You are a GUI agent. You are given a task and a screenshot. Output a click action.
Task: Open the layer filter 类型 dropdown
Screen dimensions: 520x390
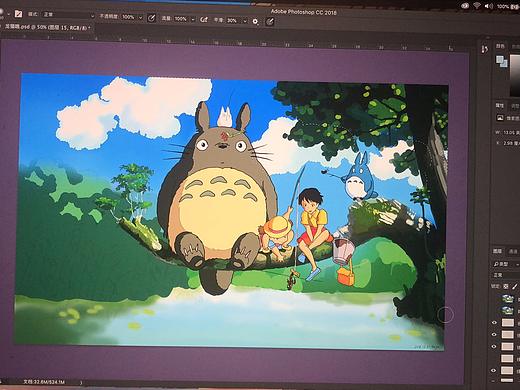point(506,264)
